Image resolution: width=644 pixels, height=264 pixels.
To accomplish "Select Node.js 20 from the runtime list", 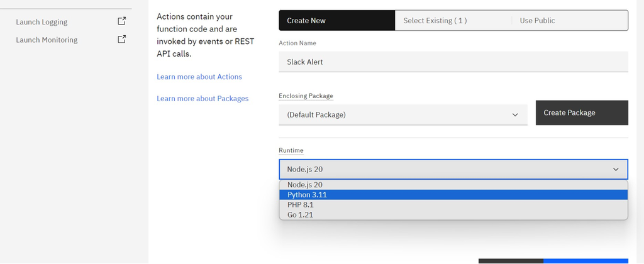I will coord(305,185).
